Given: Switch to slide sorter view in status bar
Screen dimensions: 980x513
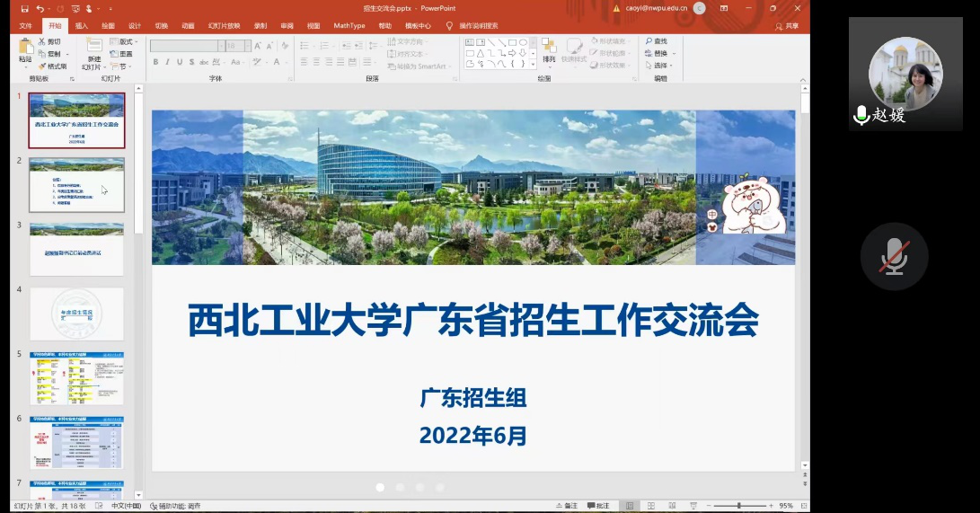Looking at the screenshot, I should pyautogui.click(x=651, y=506).
